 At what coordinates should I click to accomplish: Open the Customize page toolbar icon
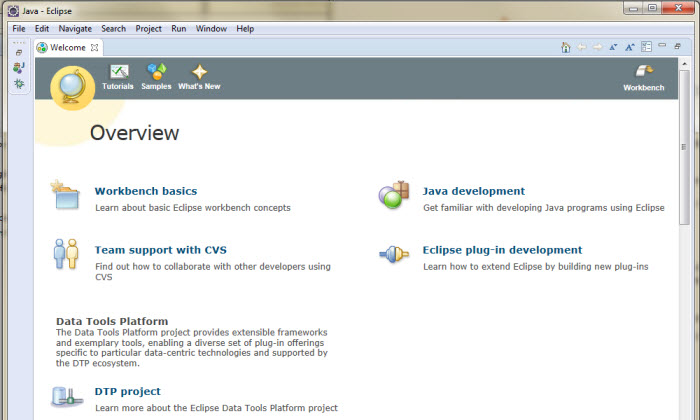(x=646, y=46)
